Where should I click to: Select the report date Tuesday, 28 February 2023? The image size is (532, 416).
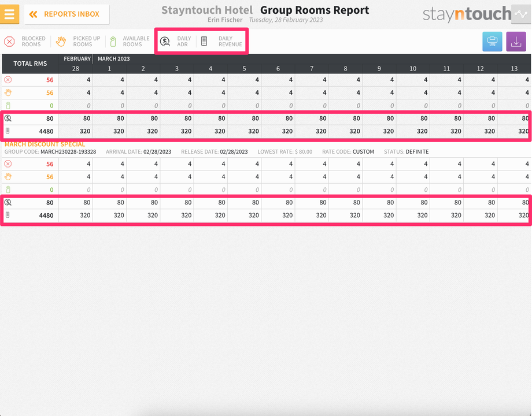click(286, 20)
